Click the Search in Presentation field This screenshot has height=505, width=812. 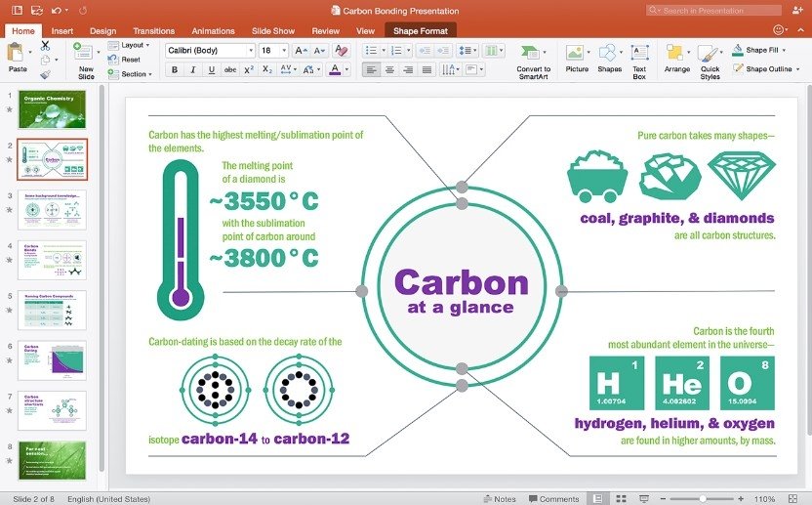coord(713,10)
